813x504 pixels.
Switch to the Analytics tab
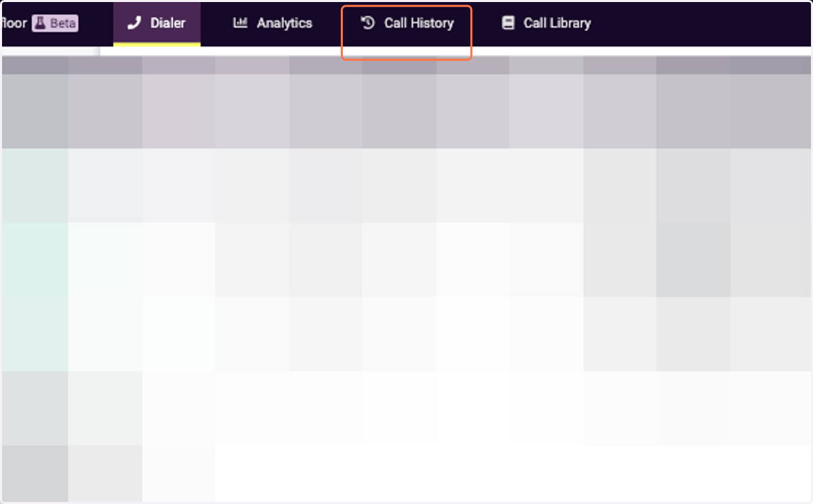click(272, 23)
